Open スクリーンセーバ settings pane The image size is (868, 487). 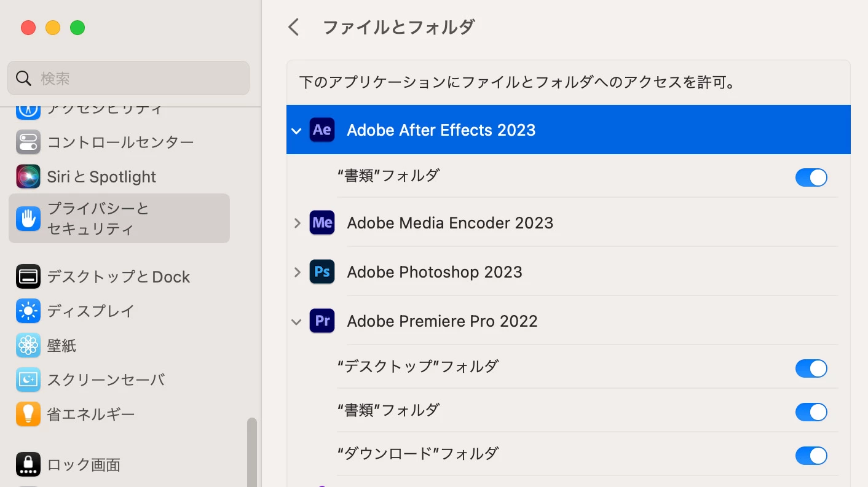click(x=119, y=380)
